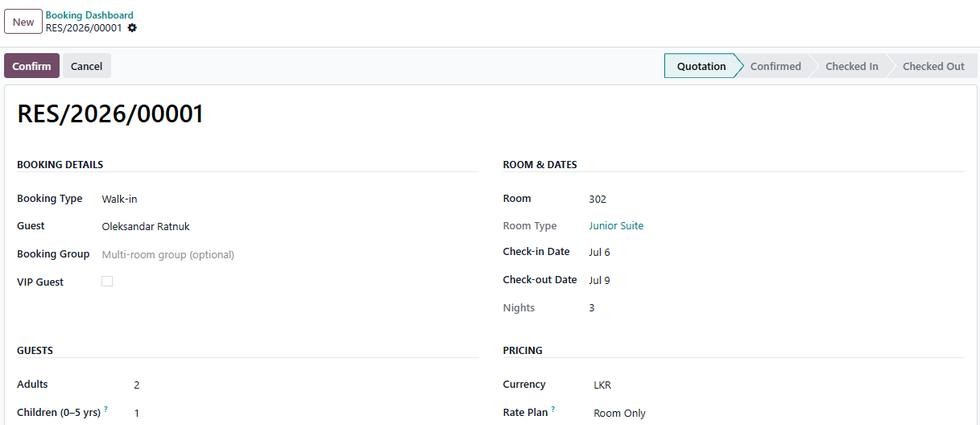This screenshot has height=425, width=980.
Task: Click the Booking Type label
Action: point(49,199)
